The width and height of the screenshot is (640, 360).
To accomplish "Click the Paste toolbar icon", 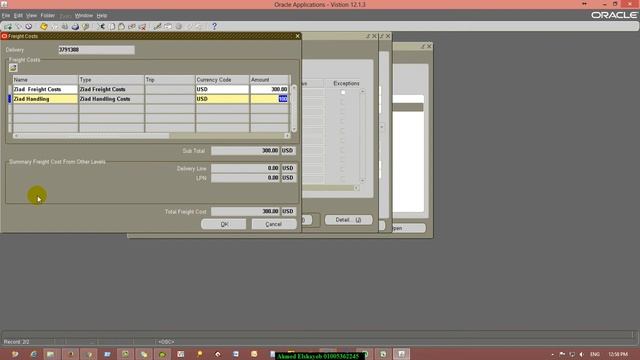I will click(x=122, y=27).
